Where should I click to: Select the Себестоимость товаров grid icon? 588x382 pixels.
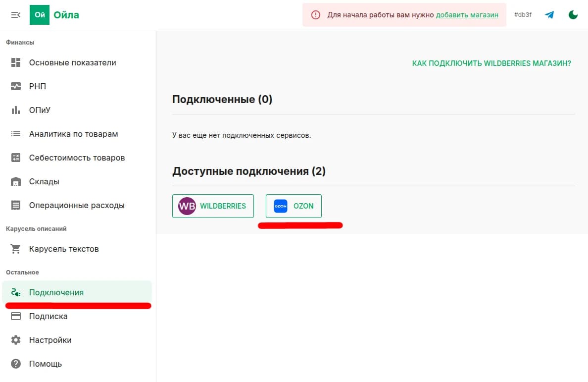coord(15,158)
